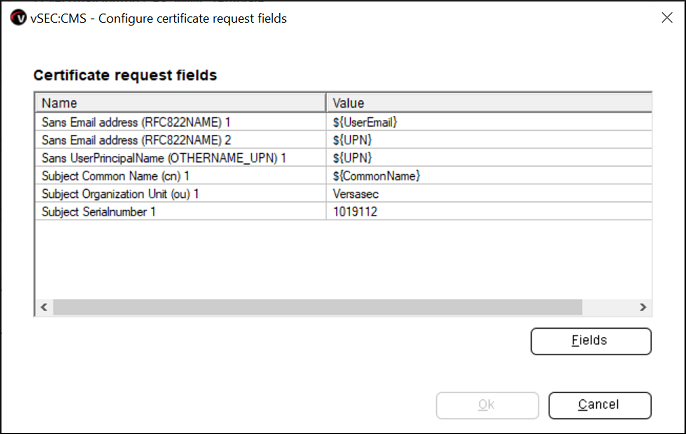Image resolution: width=686 pixels, height=434 pixels.
Task: Click the vSEC:CMS logo icon in title bar
Action: 18,18
